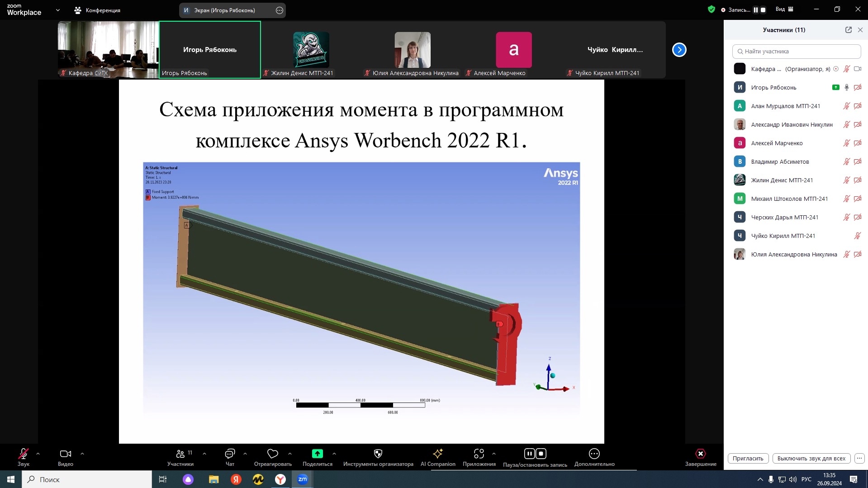
Task: Toggle microphone icon for Черских Дарья МТП-241
Action: click(847, 217)
